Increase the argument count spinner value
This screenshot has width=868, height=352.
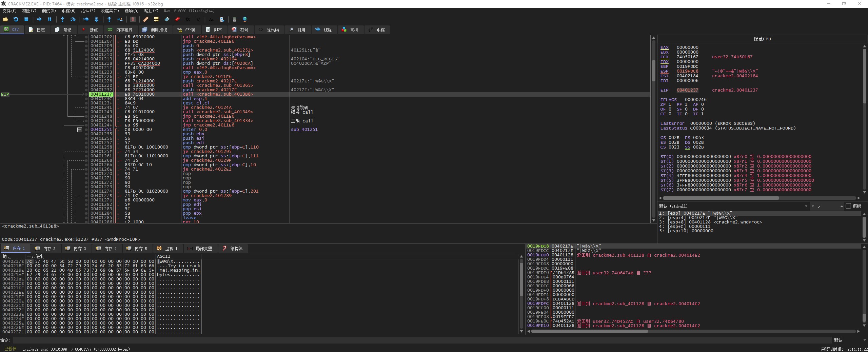[x=841, y=206]
